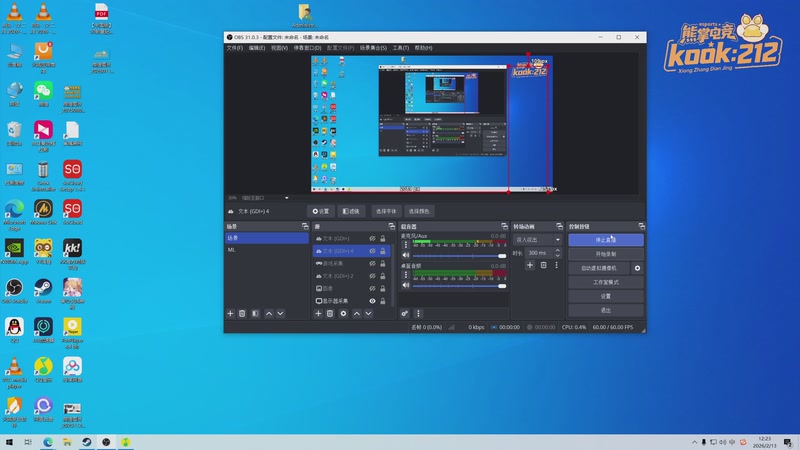The width and height of the screenshot is (800, 450).
Task: Click the 300 ms duration field
Action: (539, 253)
